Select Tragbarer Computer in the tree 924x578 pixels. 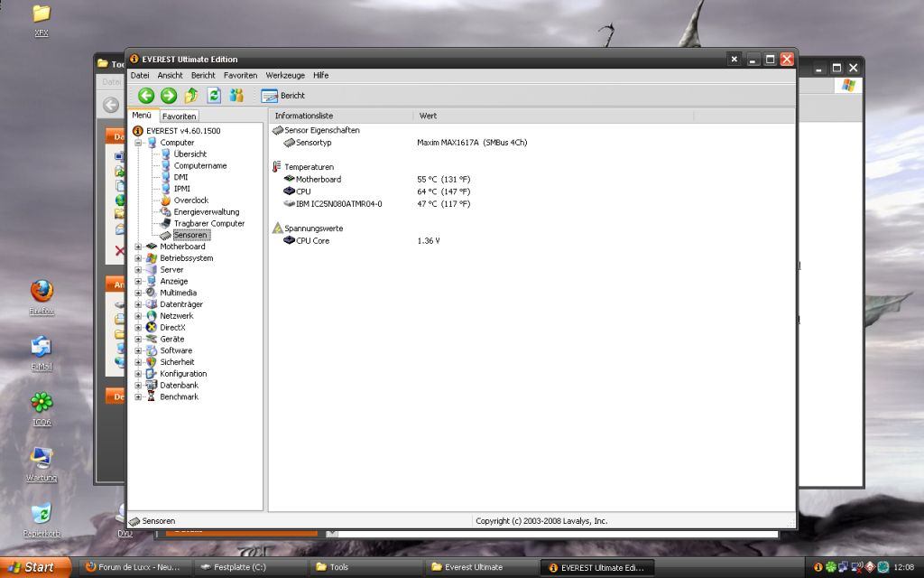pos(208,224)
